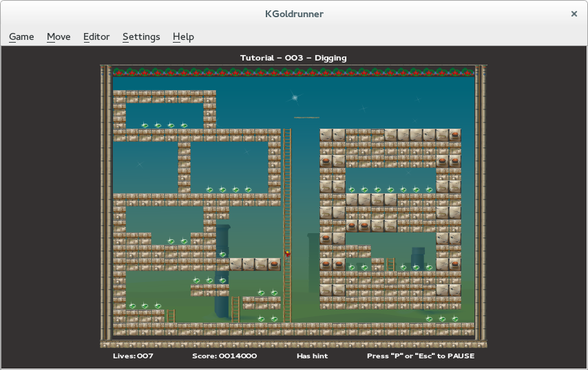The image size is (588, 370).
Task: Open the Help menu
Action: [x=183, y=36]
